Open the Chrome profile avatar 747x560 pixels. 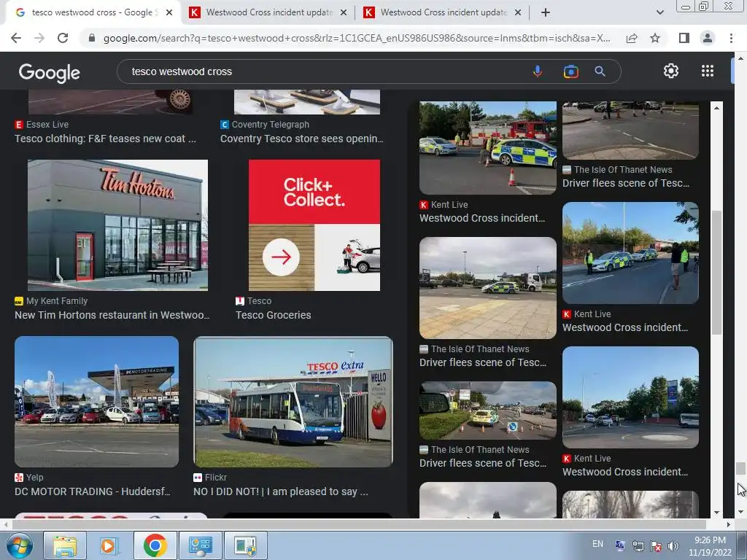click(x=708, y=38)
